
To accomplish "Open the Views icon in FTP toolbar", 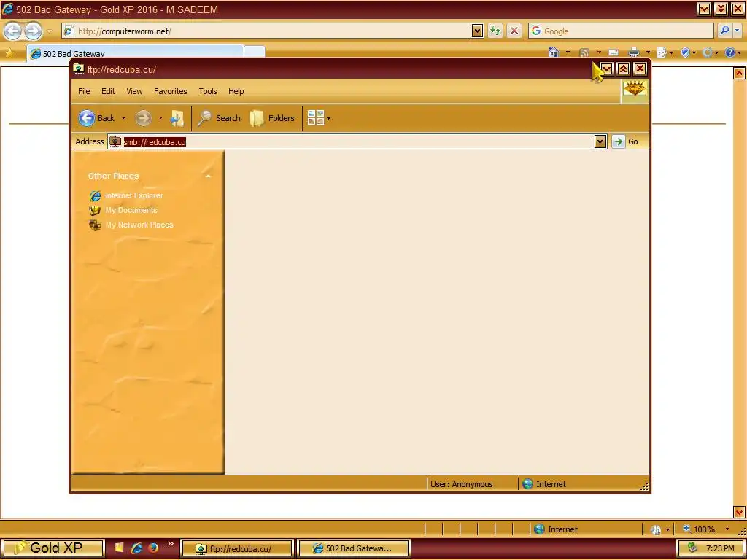I will click(x=315, y=117).
